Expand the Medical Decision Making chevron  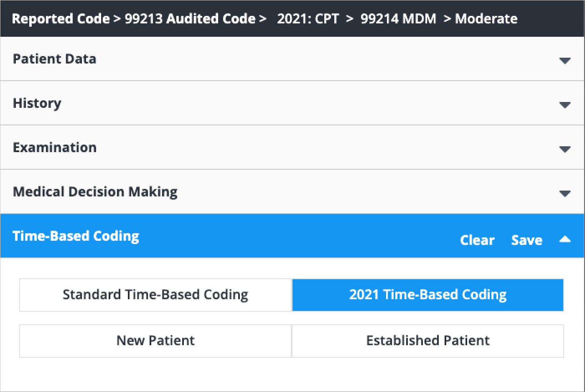[x=565, y=193]
